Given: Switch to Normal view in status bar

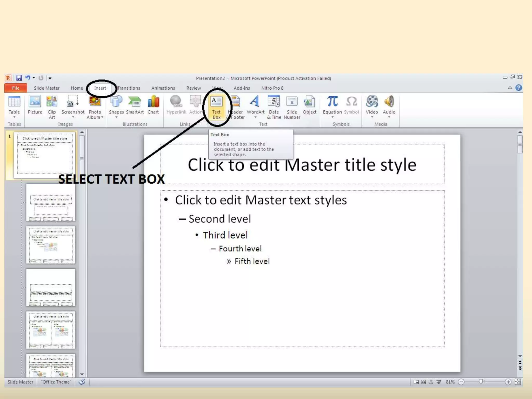Looking at the screenshot, I should 416,382.
